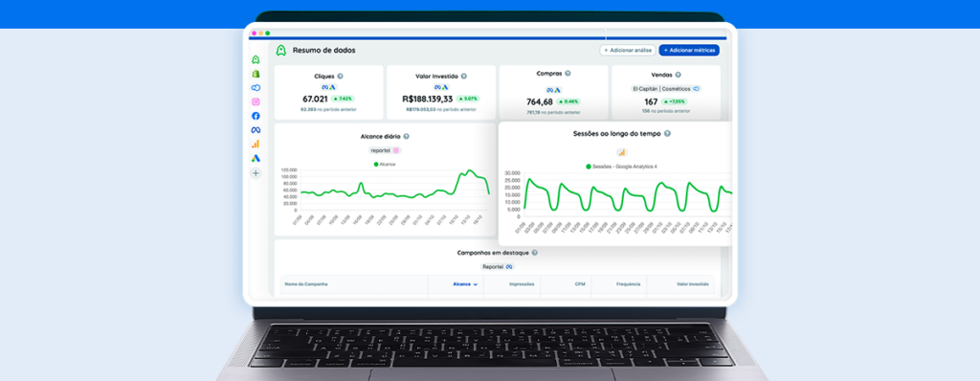
Task: Click the plus icon to add an integration
Action: (x=256, y=173)
